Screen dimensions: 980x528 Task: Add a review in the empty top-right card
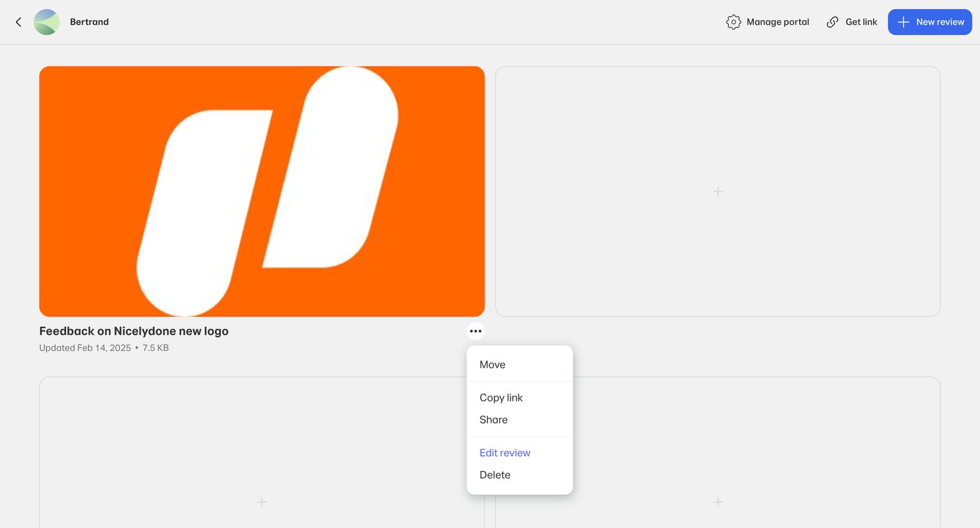tap(717, 191)
